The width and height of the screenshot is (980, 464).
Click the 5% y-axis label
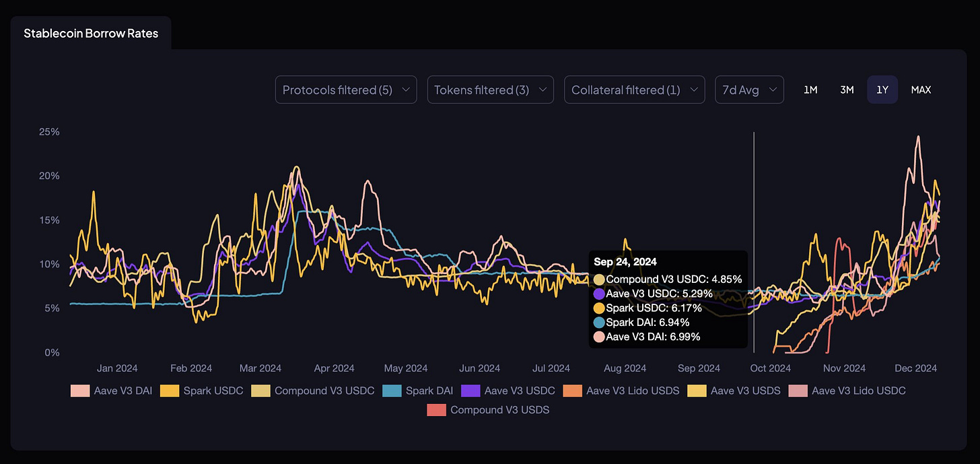click(51, 308)
